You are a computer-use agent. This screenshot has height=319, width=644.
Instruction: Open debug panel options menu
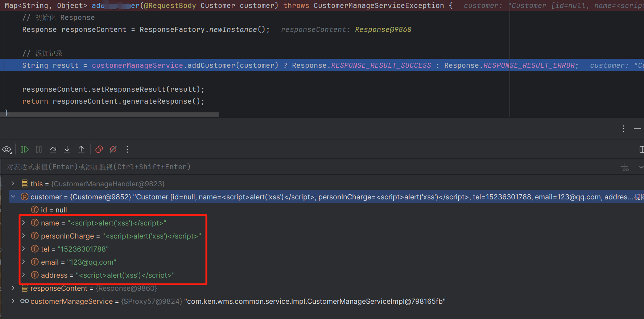pos(623,129)
